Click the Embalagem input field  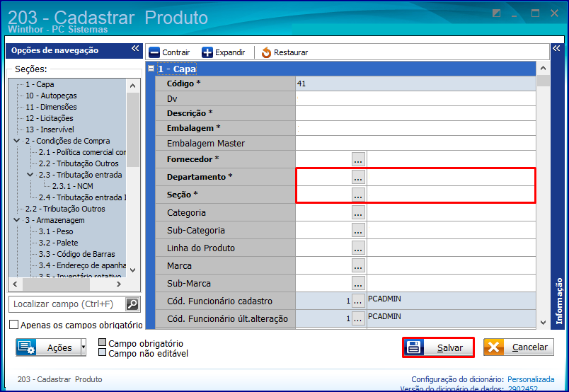click(415, 128)
